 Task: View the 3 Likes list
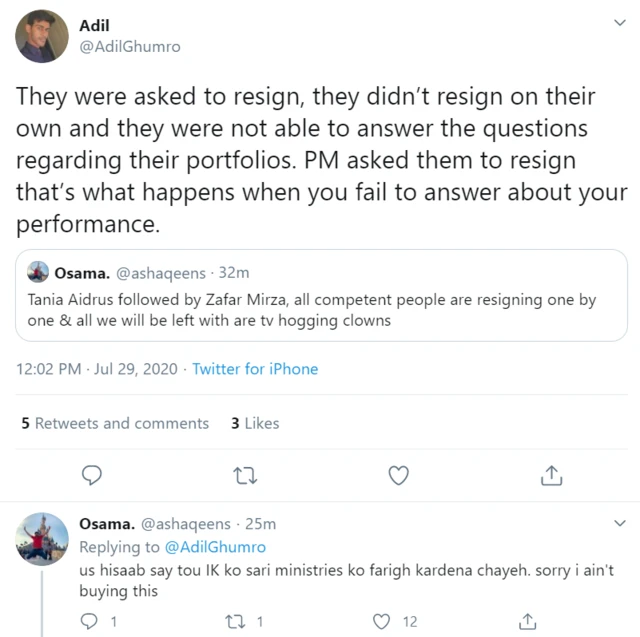point(255,423)
